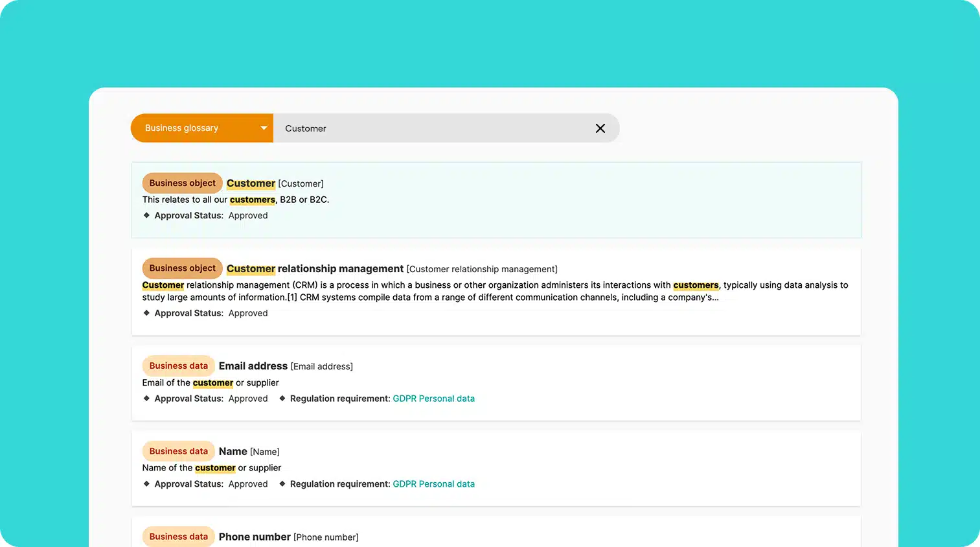980x547 pixels.
Task: Clear the Customer search with X icon
Action: pos(600,128)
